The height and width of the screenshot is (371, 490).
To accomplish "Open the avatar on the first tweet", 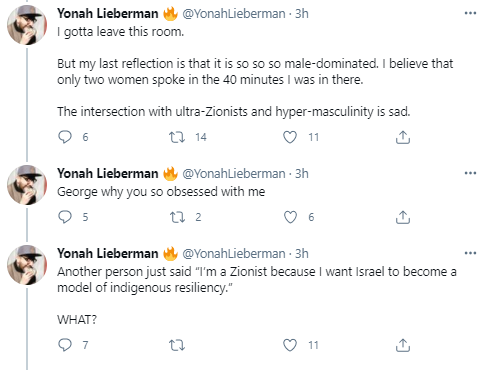I will [x=27, y=25].
